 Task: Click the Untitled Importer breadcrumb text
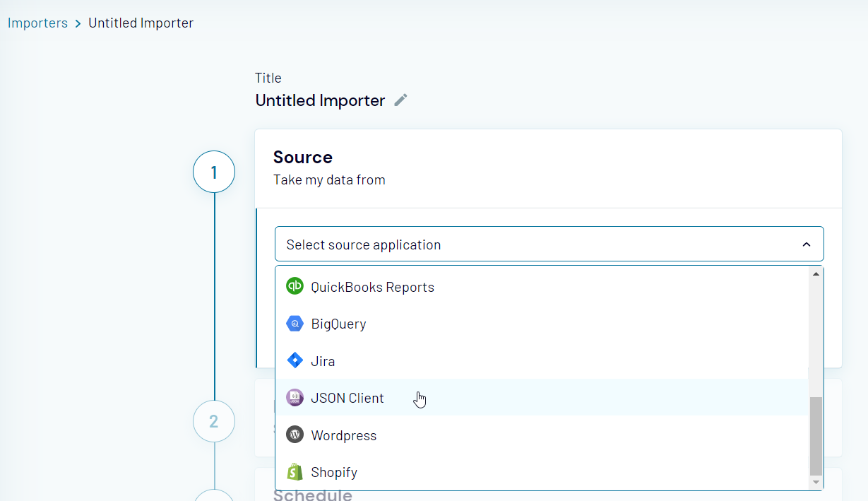pos(141,23)
